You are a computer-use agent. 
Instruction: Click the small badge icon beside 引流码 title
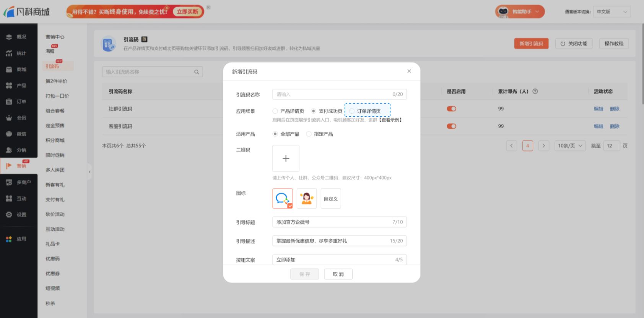(144, 39)
